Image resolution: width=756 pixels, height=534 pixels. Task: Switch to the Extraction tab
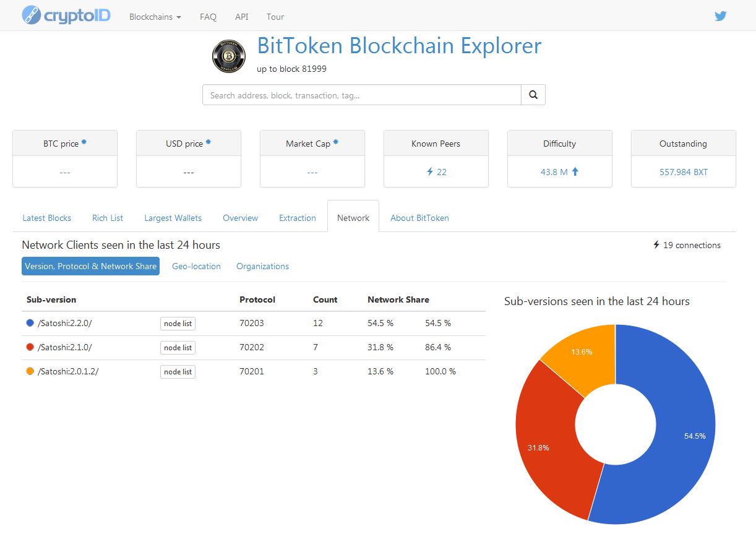(x=298, y=218)
